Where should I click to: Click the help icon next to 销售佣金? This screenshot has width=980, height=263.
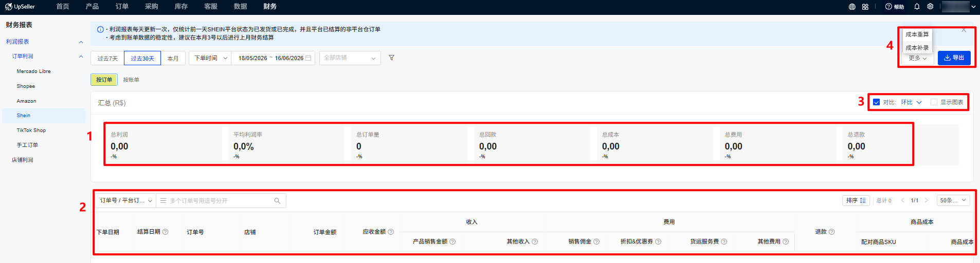click(x=596, y=241)
